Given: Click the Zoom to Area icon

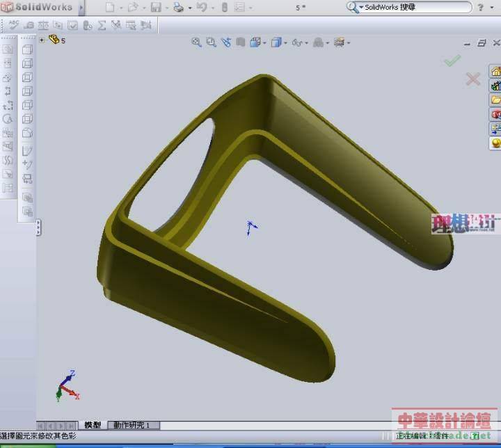Looking at the screenshot, I should 211,42.
